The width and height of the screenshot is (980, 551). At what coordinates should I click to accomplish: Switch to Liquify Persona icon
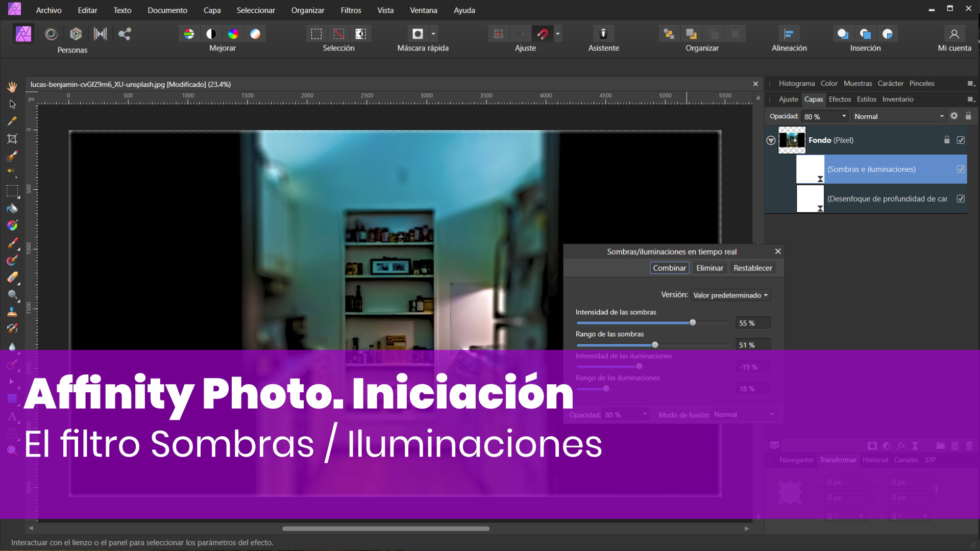[51, 34]
